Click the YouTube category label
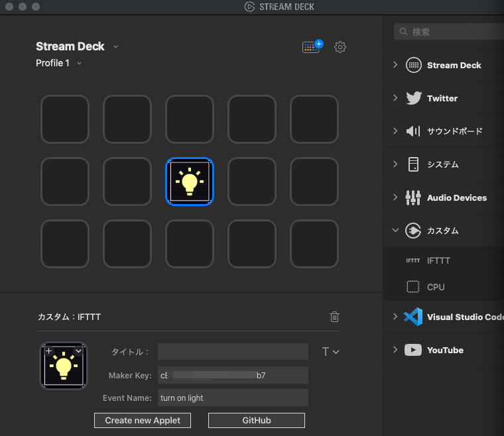504x436 pixels. coord(445,350)
